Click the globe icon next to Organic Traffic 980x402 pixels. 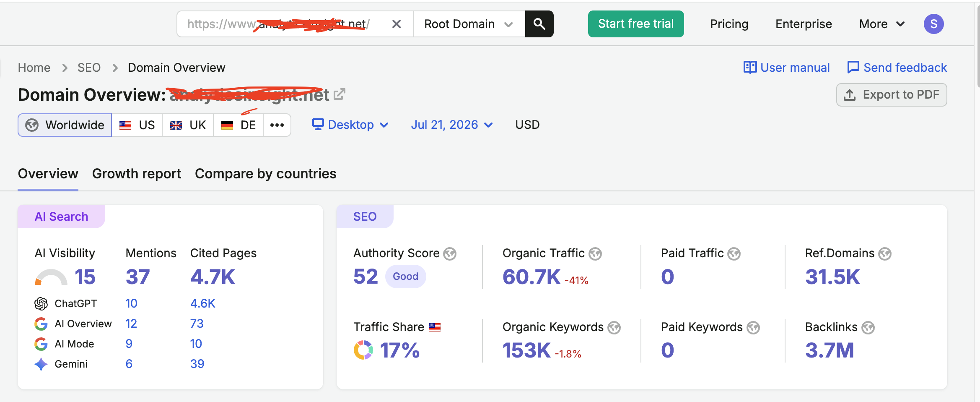click(595, 254)
